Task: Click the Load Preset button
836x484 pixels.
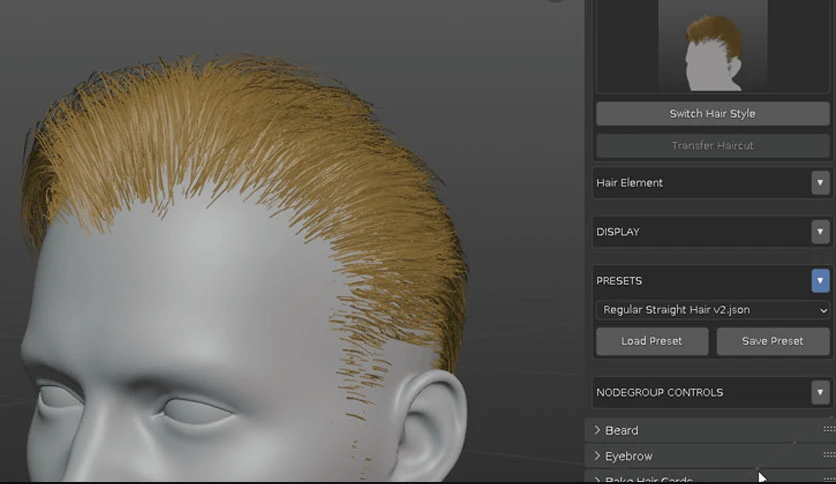Action: pyautogui.click(x=652, y=341)
